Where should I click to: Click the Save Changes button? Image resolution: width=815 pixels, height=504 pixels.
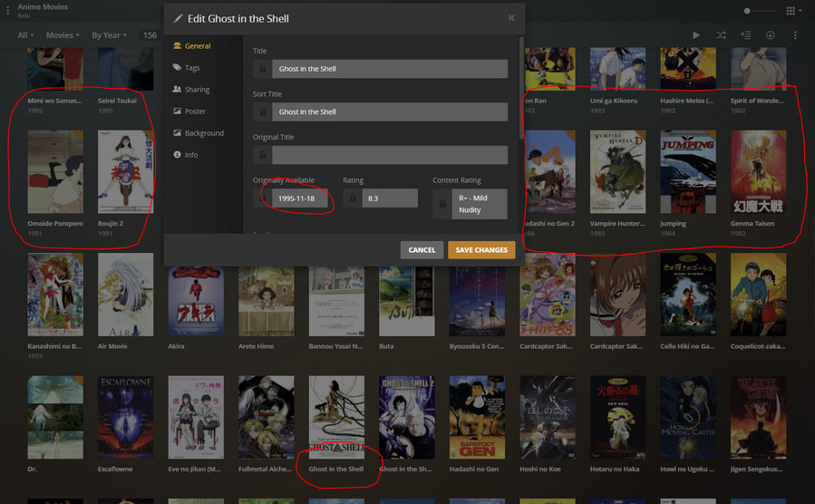pyautogui.click(x=481, y=250)
